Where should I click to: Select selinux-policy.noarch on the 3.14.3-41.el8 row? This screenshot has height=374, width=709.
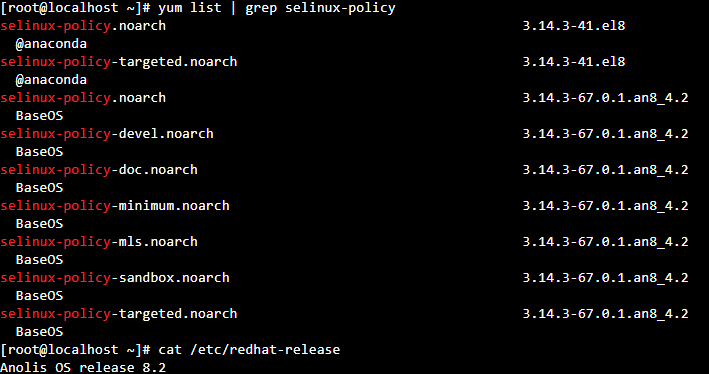pos(83,26)
